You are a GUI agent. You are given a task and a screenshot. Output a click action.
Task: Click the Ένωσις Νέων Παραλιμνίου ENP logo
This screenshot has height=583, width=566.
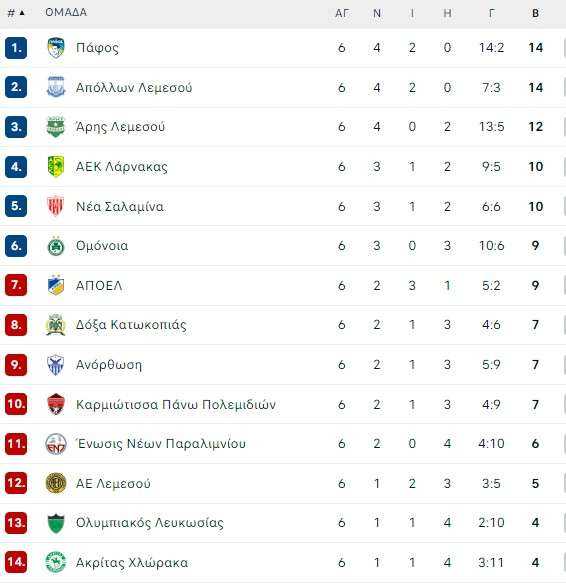pos(56,444)
